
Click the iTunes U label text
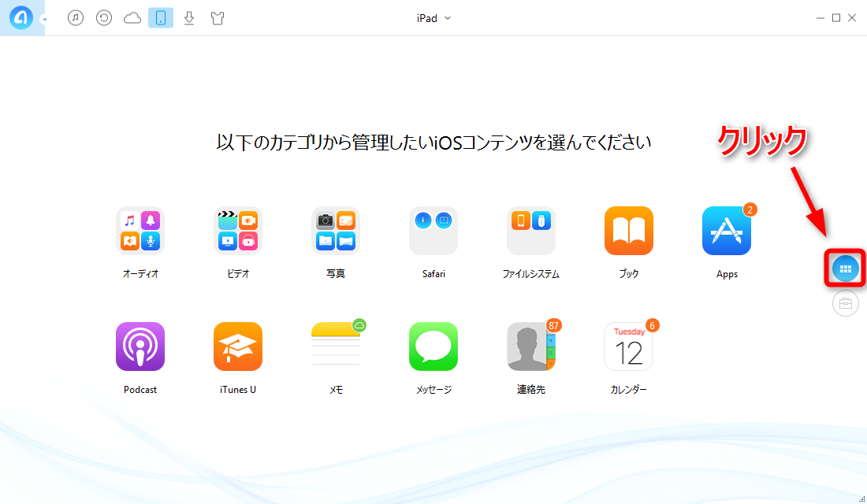238,390
